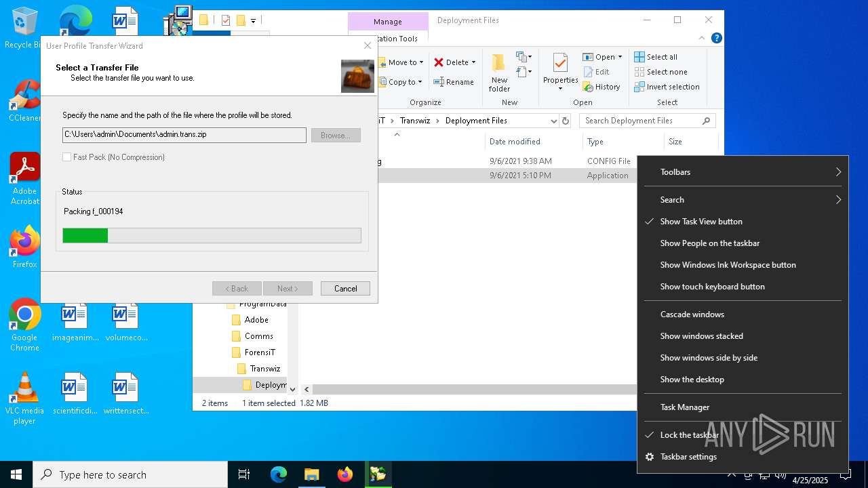This screenshot has height=488, width=868.
Task: Open the Start menu Windows icon
Action: [16, 474]
